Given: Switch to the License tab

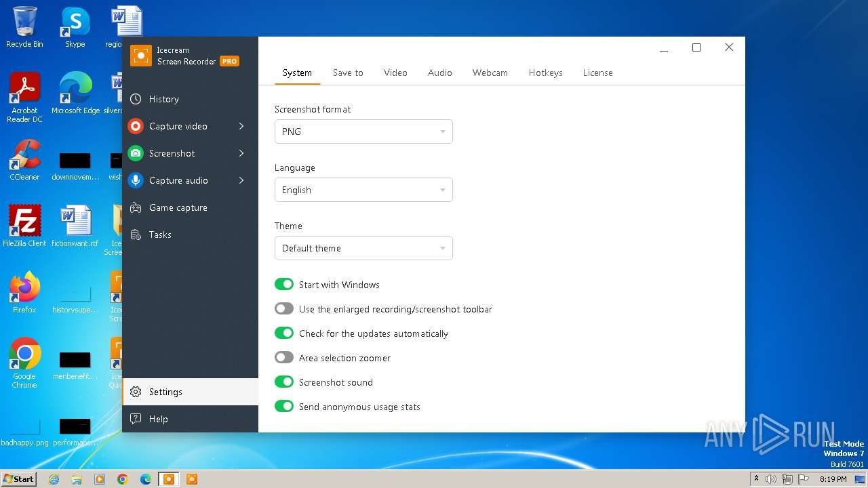Looking at the screenshot, I should click(x=598, y=73).
